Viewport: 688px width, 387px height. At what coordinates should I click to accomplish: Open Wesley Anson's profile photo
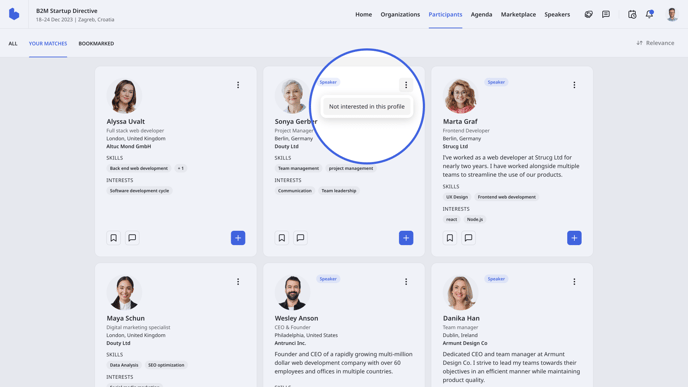click(292, 293)
